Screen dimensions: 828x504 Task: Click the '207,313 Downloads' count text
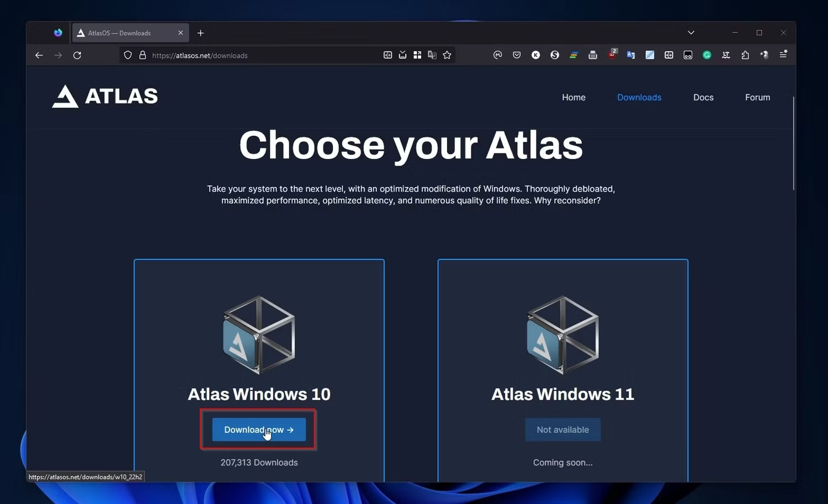tap(259, 463)
